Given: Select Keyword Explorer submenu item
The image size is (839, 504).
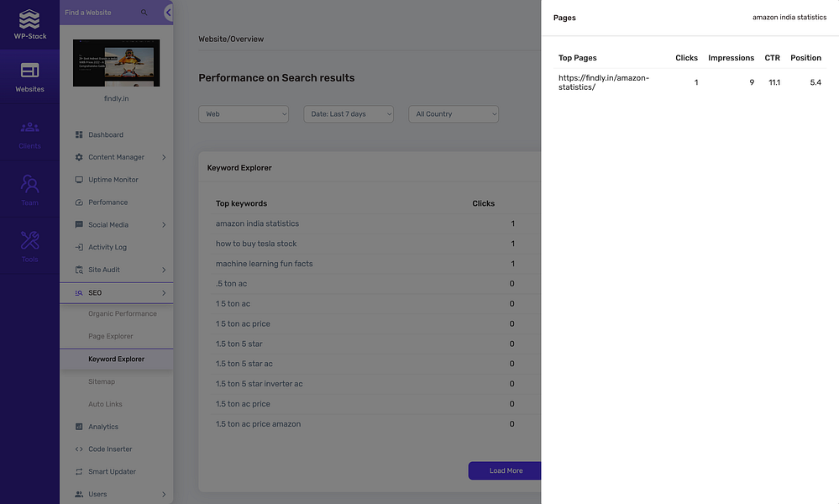Looking at the screenshot, I should tap(116, 359).
